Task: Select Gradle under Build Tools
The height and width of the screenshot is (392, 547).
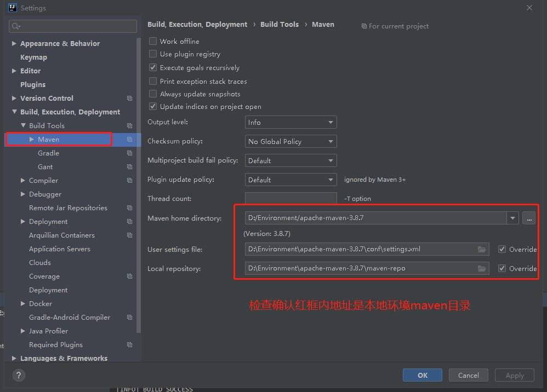Action: pos(48,153)
